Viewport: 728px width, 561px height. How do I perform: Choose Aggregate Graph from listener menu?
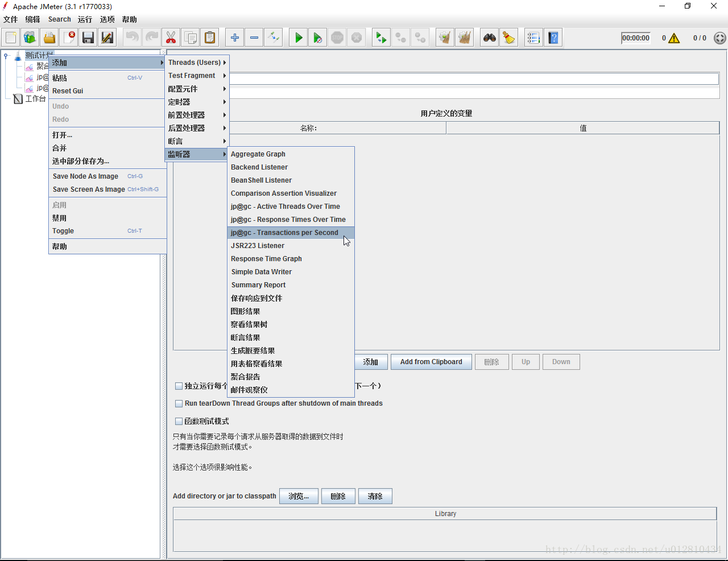point(291,154)
